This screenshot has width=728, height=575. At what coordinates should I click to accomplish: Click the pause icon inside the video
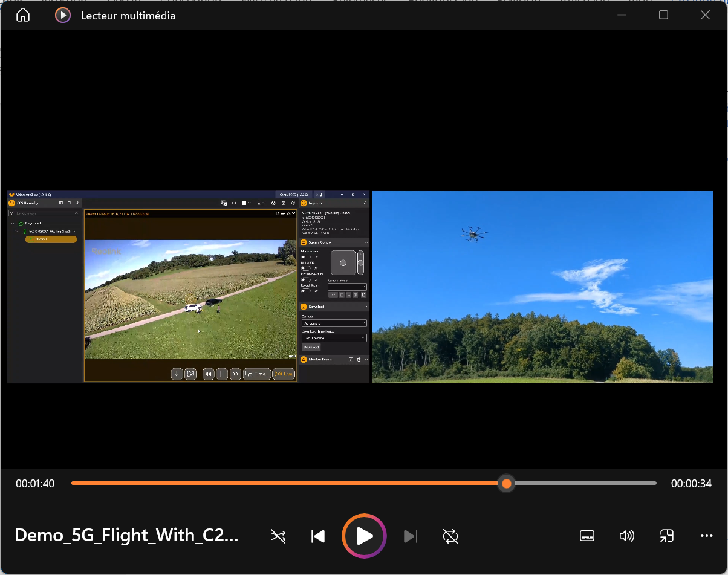[222, 374]
